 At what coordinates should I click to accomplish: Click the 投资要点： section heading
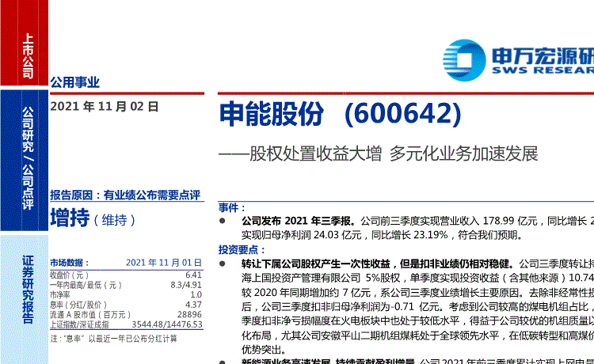pyautogui.click(x=242, y=250)
